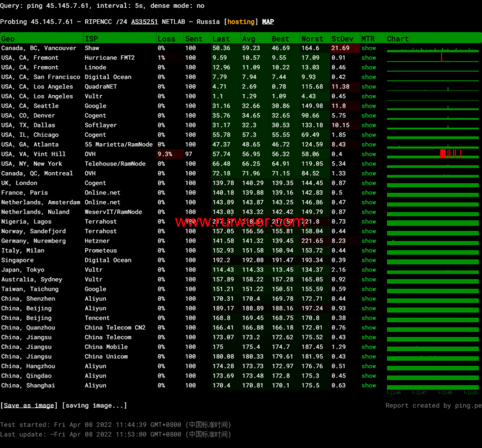Click the StDev column header
This screenshot has height=448, width=482.
coord(342,39)
